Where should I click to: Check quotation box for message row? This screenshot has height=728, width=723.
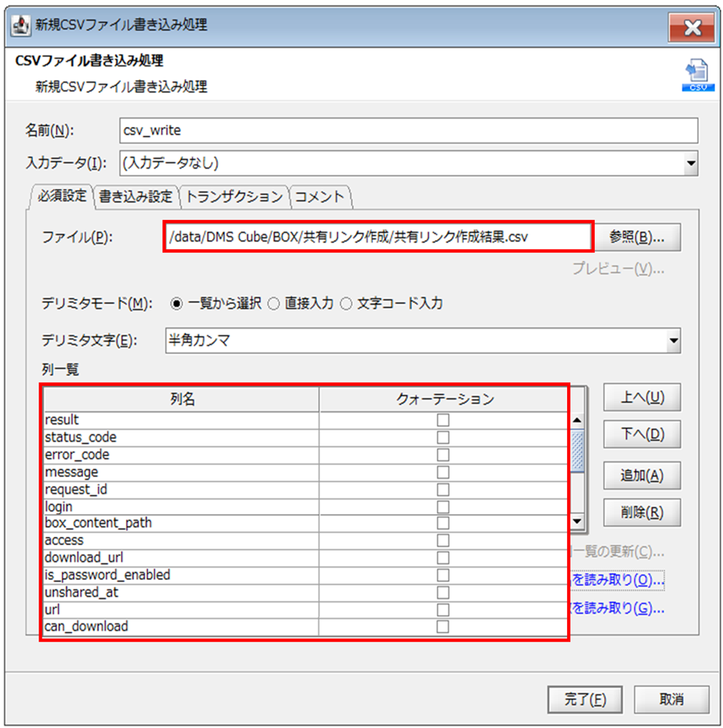[443, 472]
